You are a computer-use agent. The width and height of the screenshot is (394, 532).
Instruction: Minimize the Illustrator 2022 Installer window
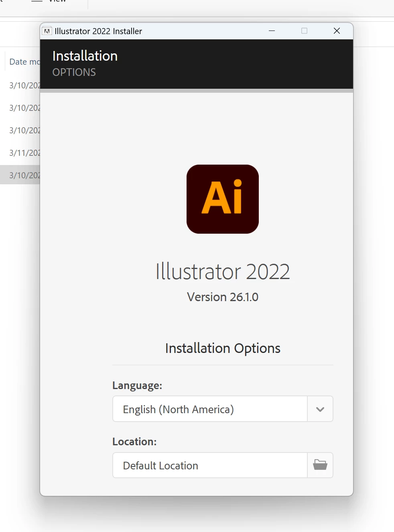tap(272, 31)
